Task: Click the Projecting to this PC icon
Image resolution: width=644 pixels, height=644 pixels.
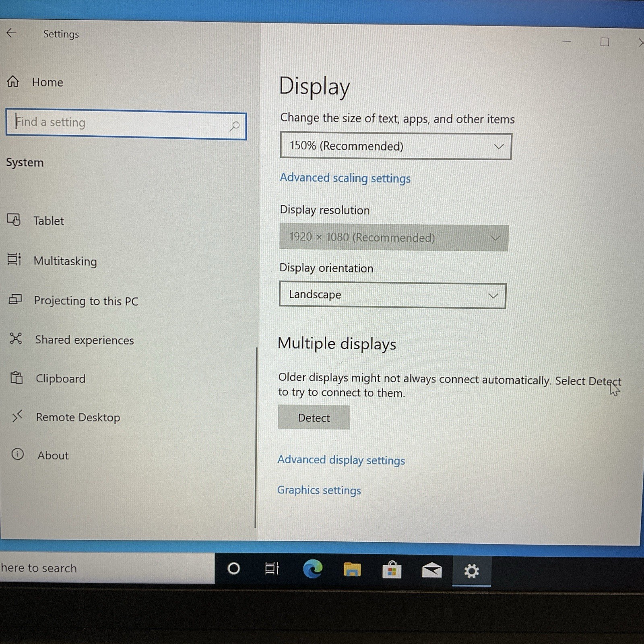Action: pyautogui.click(x=15, y=299)
